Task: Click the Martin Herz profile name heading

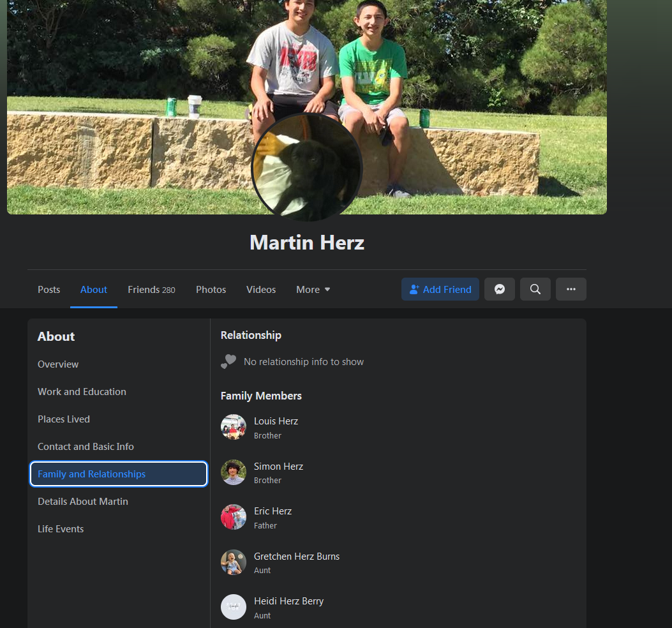Action: (x=307, y=243)
